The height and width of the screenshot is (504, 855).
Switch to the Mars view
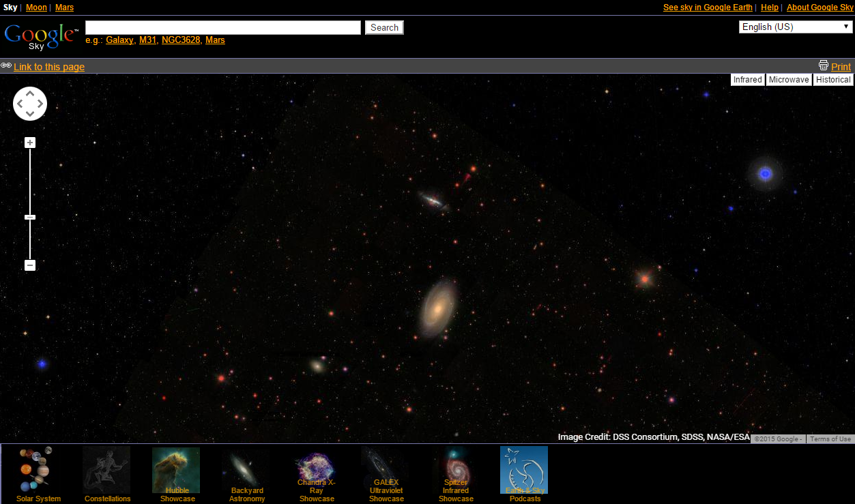click(x=64, y=8)
